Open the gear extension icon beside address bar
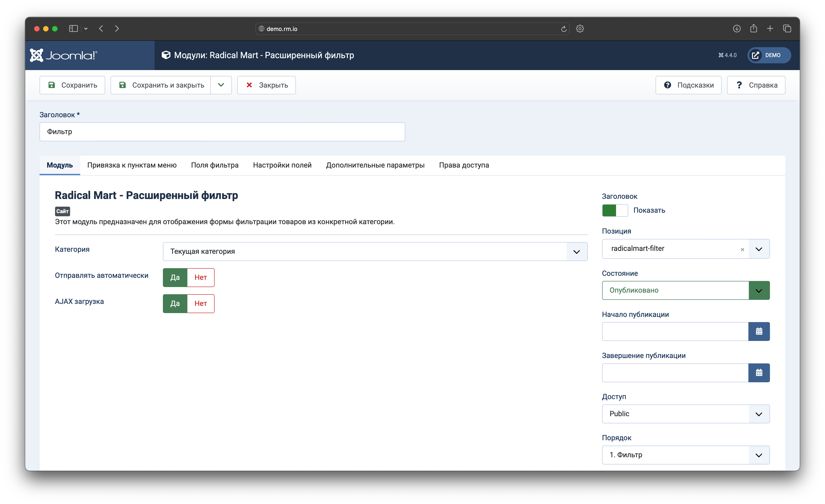 pyautogui.click(x=580, y=29)
